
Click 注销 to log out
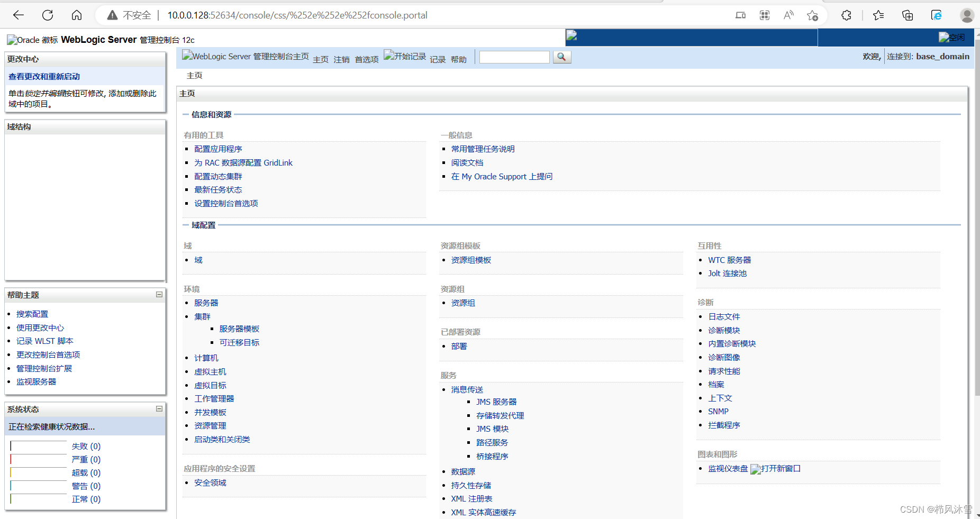coord(342,59)
